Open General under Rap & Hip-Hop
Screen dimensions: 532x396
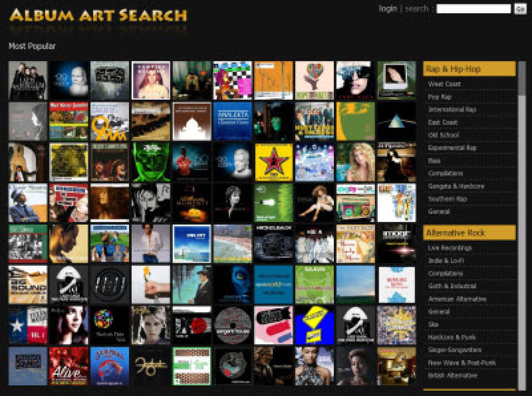439,212
